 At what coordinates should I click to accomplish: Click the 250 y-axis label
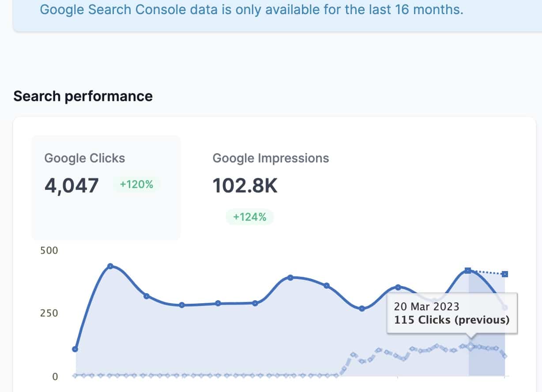(49, 313)
